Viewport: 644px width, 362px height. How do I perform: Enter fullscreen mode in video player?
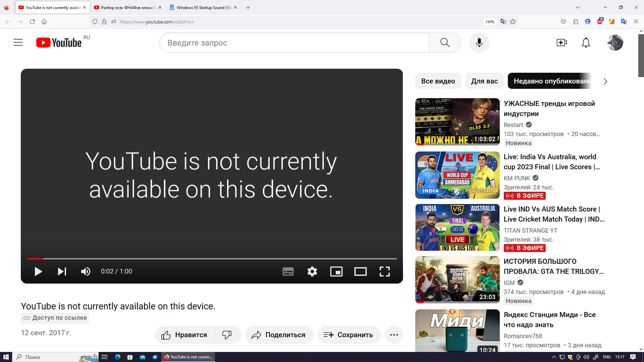(x=384, y=271)
